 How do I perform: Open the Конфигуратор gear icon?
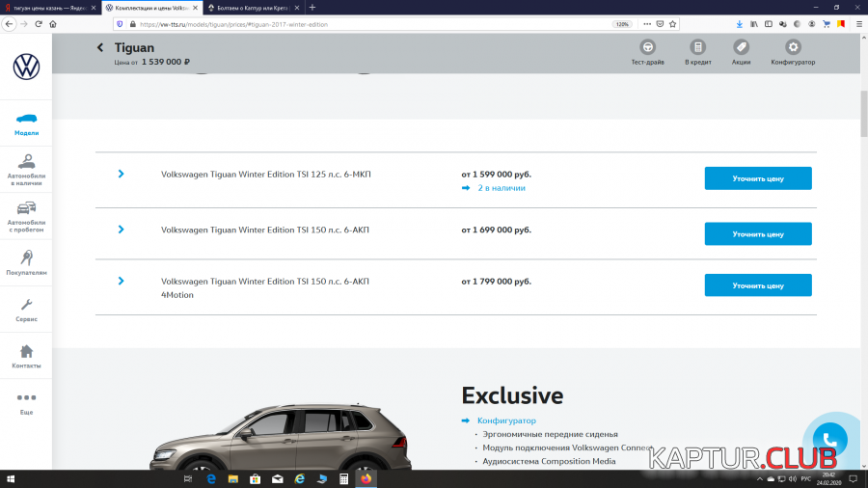tap(793, 47)
